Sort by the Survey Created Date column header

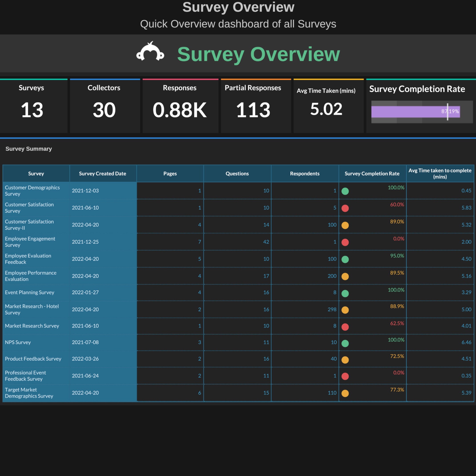(x=103, y=174)
